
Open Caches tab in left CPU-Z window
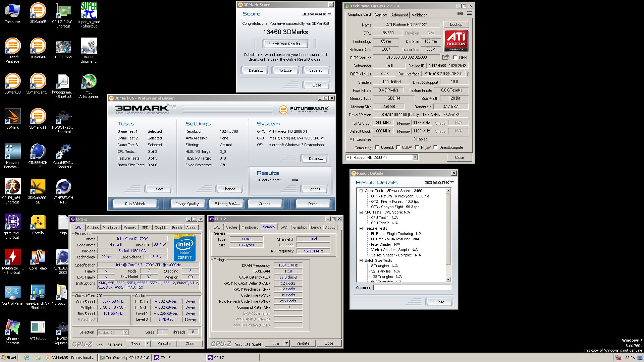[93, 228]
